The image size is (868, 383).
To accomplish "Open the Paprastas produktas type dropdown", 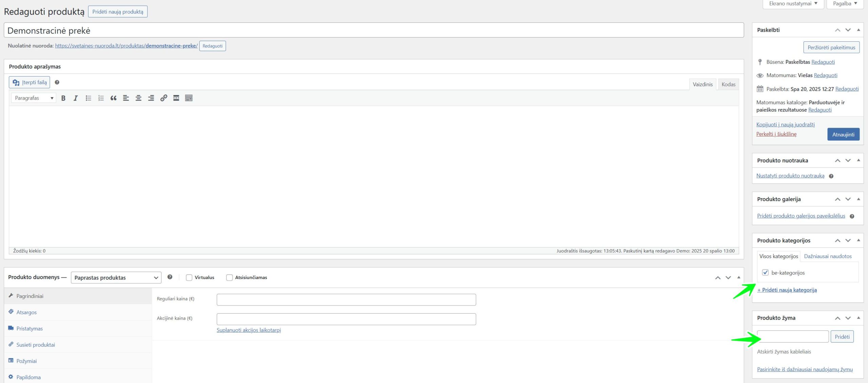I will (x=116, y=278).
